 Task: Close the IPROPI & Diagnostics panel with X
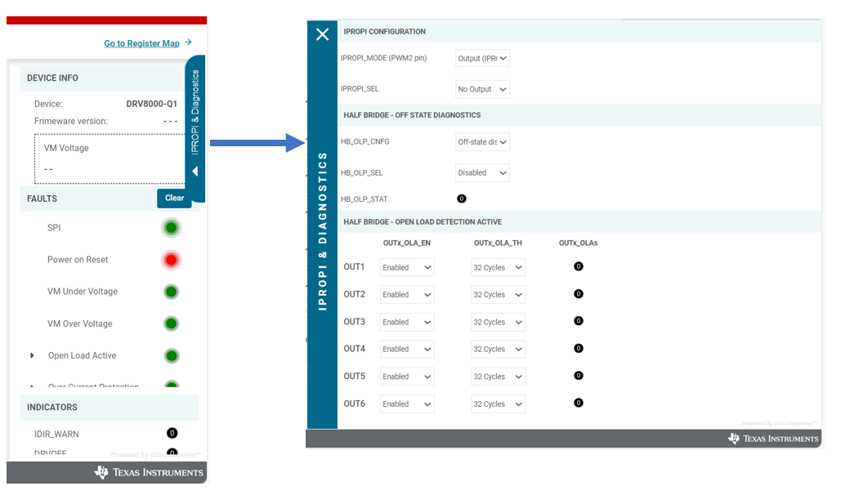pos(322,34)
